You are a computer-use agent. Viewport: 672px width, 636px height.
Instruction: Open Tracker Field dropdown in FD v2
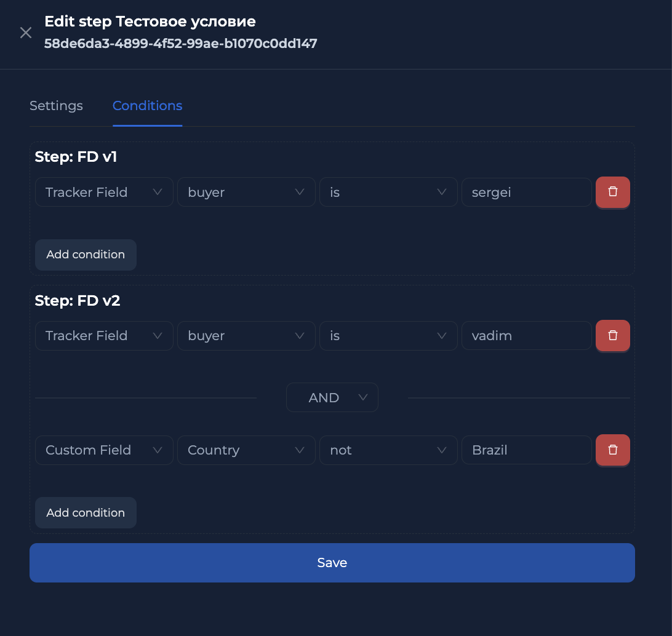tap(104, 336)
